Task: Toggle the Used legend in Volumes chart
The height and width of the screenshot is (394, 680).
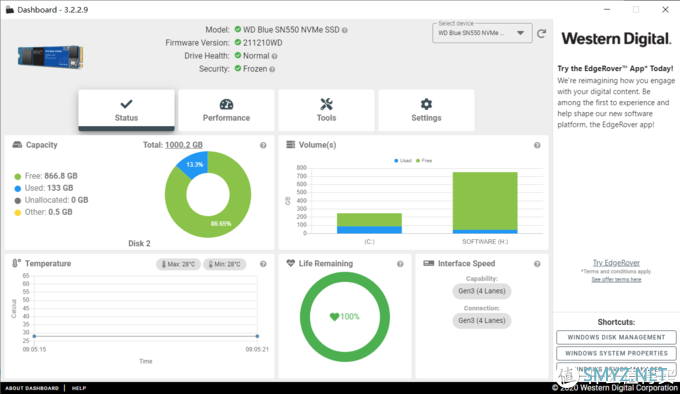Action: pyautogui.click(x=403, y=160)
